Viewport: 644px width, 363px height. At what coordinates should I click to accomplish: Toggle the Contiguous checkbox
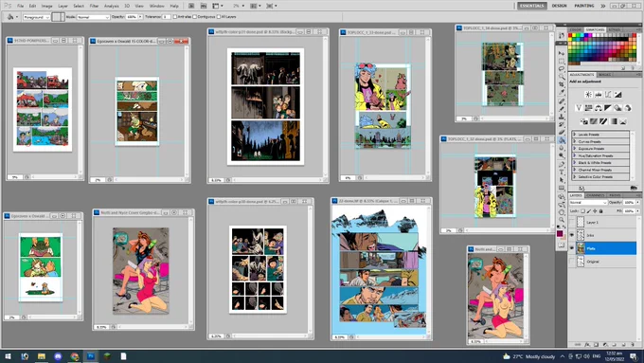tap(195, 17)
